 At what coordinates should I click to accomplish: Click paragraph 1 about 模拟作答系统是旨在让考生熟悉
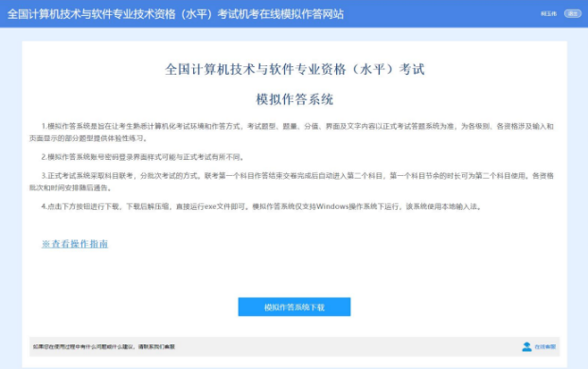tap(292, 132)
